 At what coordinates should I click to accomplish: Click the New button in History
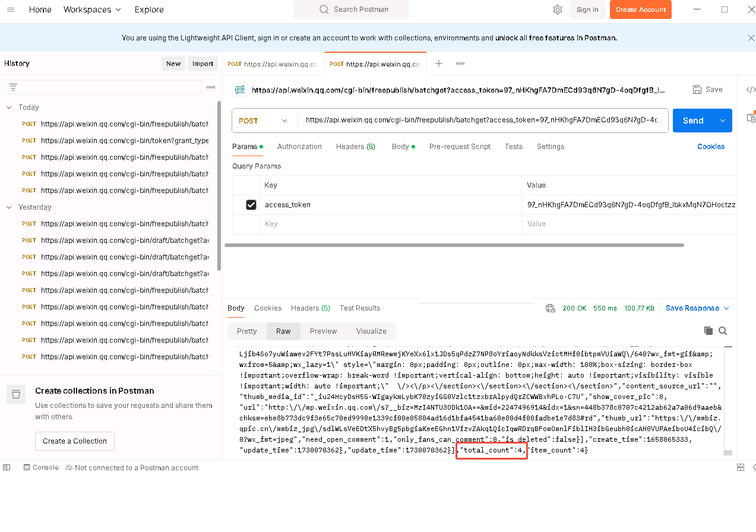point(173,64)
